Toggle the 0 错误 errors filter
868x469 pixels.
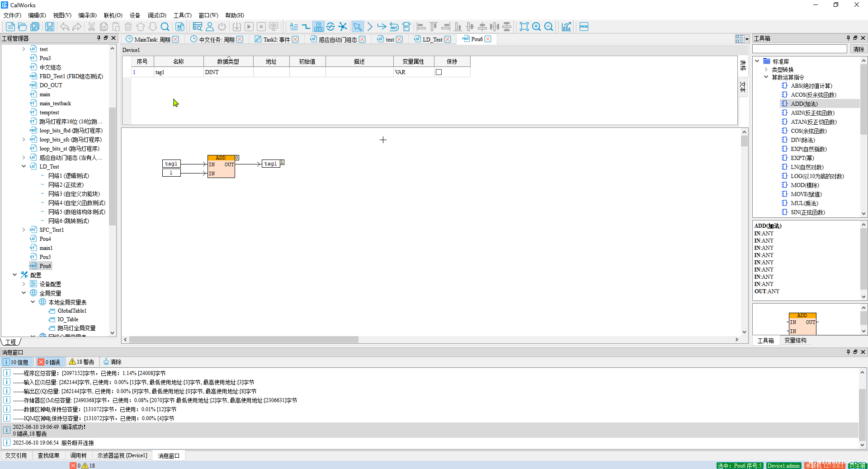click(x=49, y=362)
